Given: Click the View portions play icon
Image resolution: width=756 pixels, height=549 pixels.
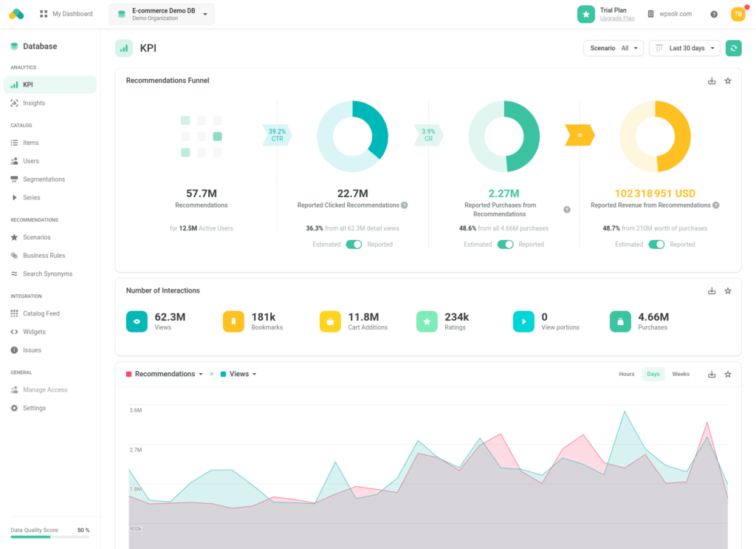Looking at the screenshot, I should (x=523, y=321).
